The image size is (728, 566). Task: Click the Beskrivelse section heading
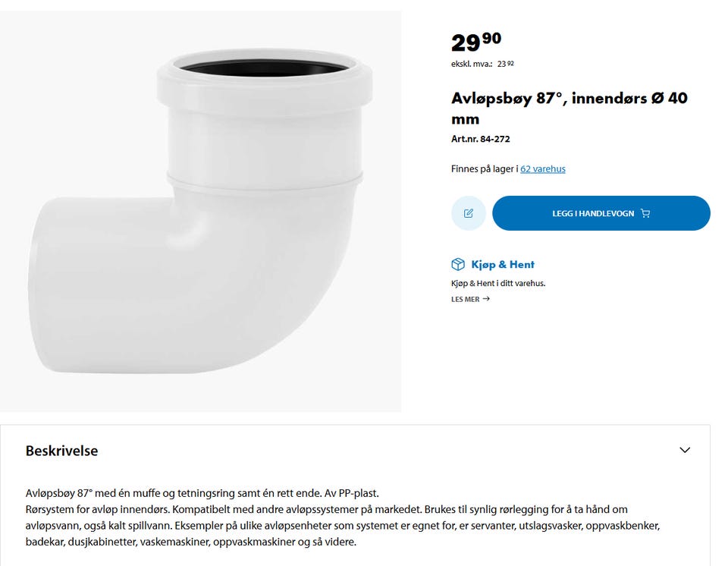pos(61,451)
